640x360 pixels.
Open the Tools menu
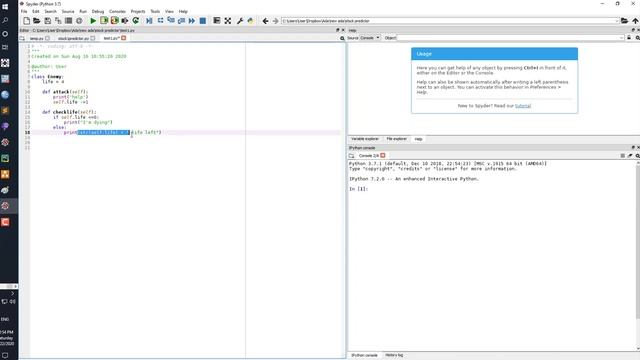155,11
